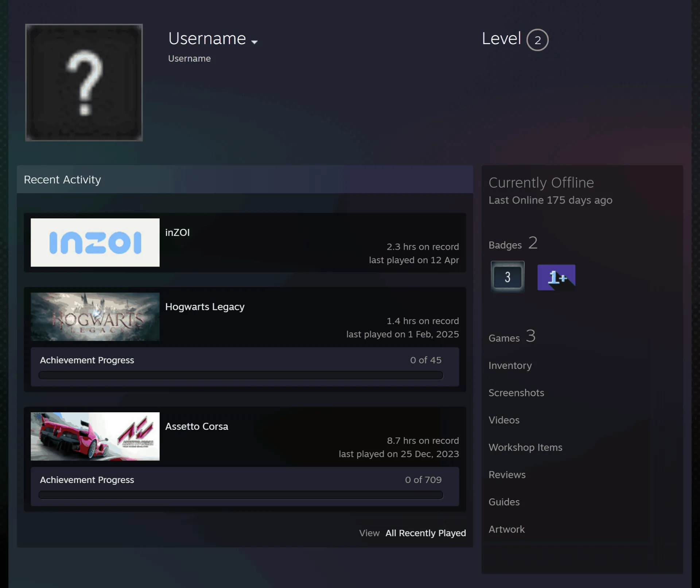The image size is (700, 588).
Task: Click 'last played on 12 Apr' text
Action: point(414,260)
